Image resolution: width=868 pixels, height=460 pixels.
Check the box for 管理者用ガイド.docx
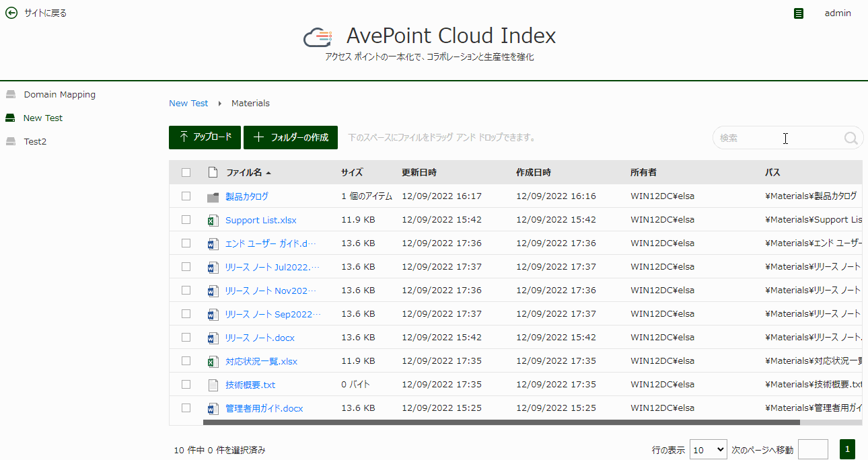click(186, 408)
